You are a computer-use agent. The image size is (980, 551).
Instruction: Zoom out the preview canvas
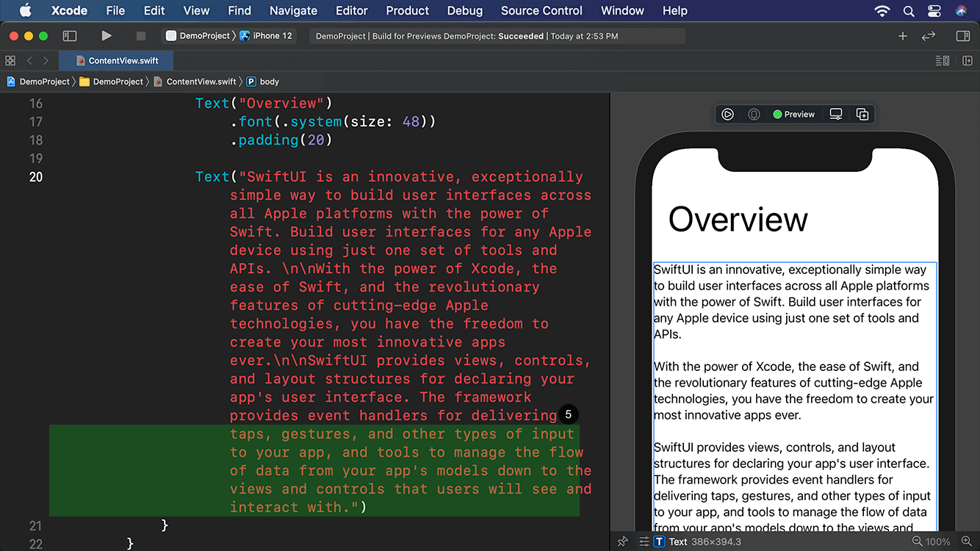coord(917,541)
